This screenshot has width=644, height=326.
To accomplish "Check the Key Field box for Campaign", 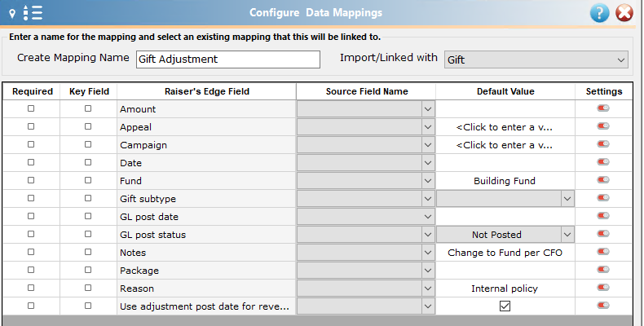I will [88, 144].
